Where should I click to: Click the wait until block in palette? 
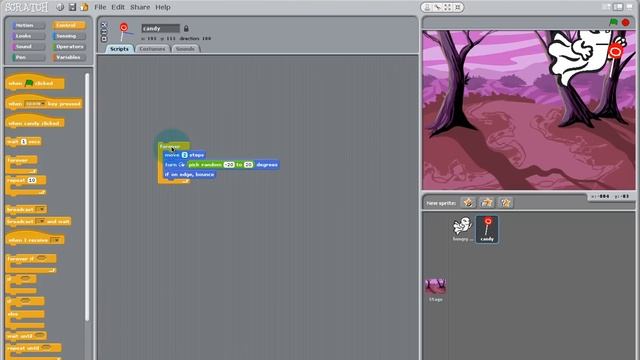point(26,336)
